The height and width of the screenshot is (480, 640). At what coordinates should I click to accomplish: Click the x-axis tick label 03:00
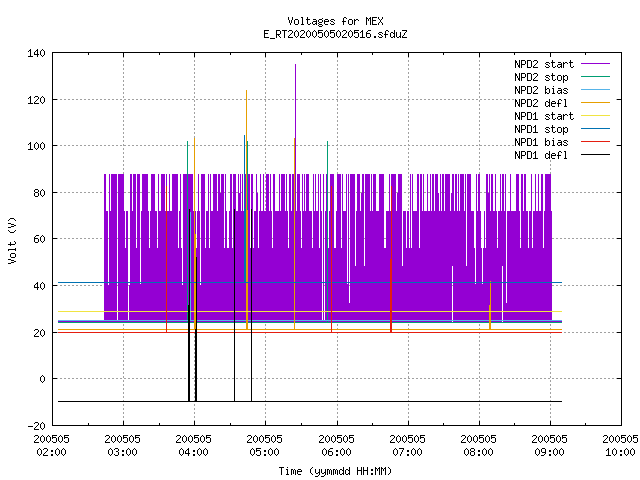122,452
